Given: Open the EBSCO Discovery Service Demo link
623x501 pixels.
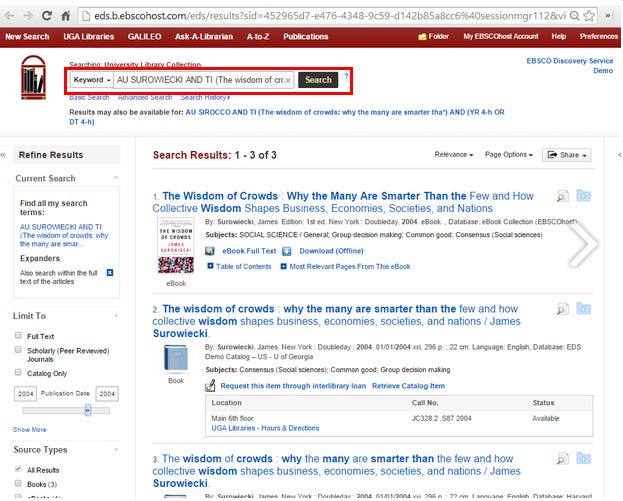Looking at the screenshot, I should coord(570,66).
